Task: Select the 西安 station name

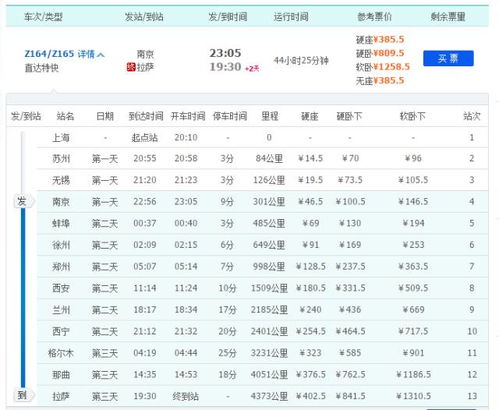Action: tap(61, 288)
